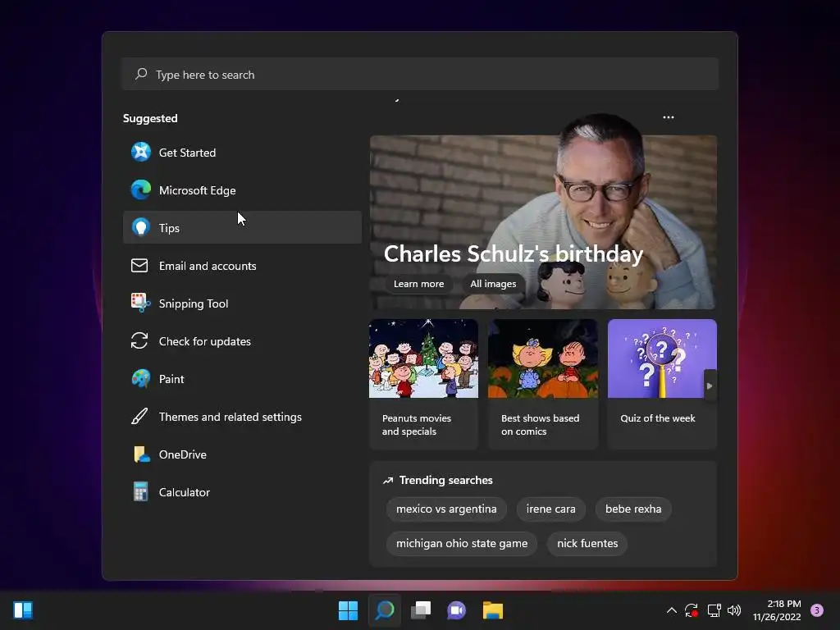
Task: Click the Search icon on taskbar
Action: tap(385, 610)
